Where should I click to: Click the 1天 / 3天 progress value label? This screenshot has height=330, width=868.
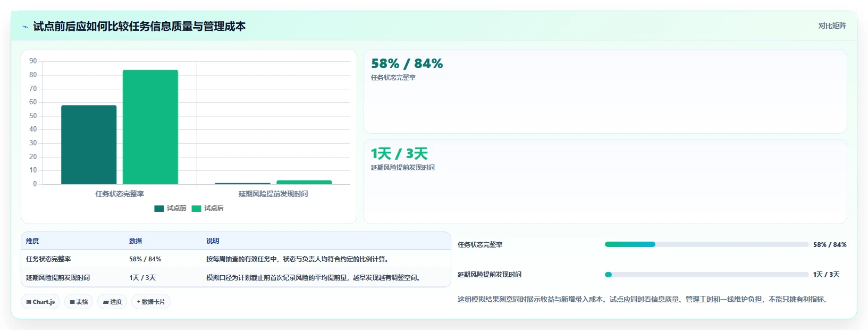click(827, 275)
